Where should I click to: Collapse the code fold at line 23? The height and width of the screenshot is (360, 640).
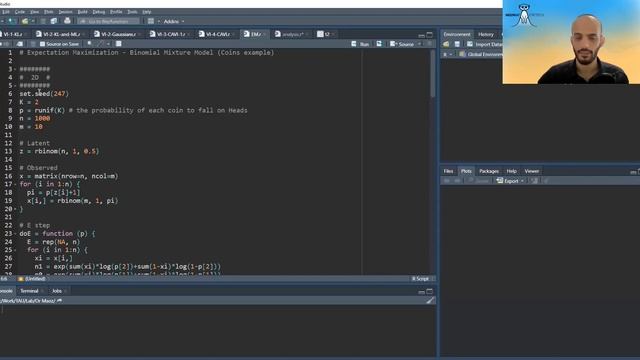(16, 234)
